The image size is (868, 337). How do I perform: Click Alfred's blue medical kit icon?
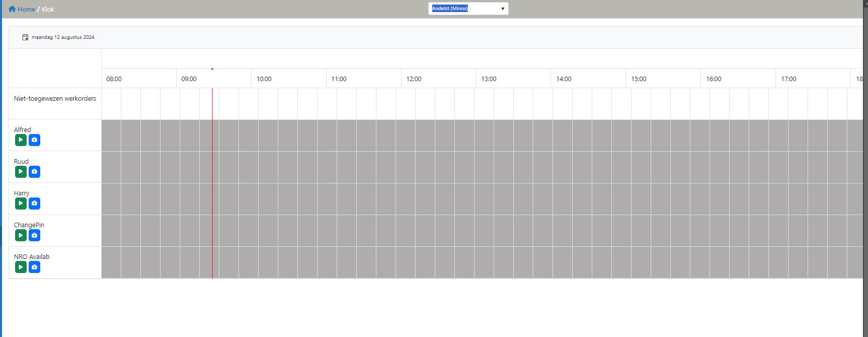[x=34, y=140]
